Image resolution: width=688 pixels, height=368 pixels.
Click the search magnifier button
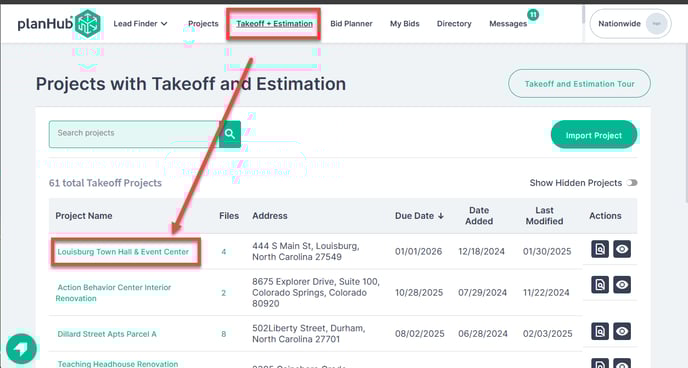(230, 134)
